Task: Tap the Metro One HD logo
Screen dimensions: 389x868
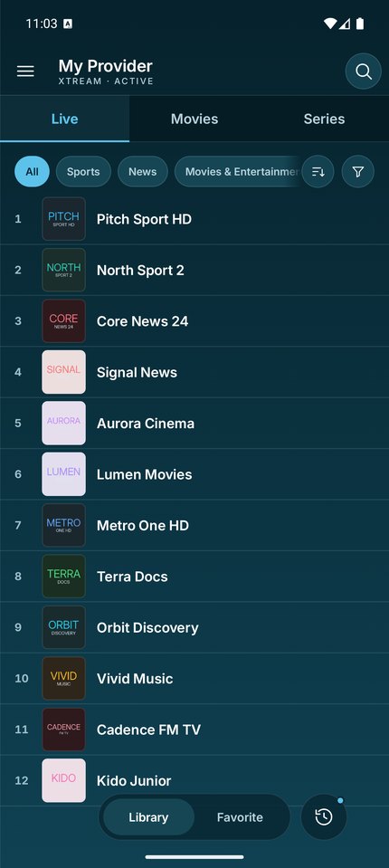Action: coord(63,525)
